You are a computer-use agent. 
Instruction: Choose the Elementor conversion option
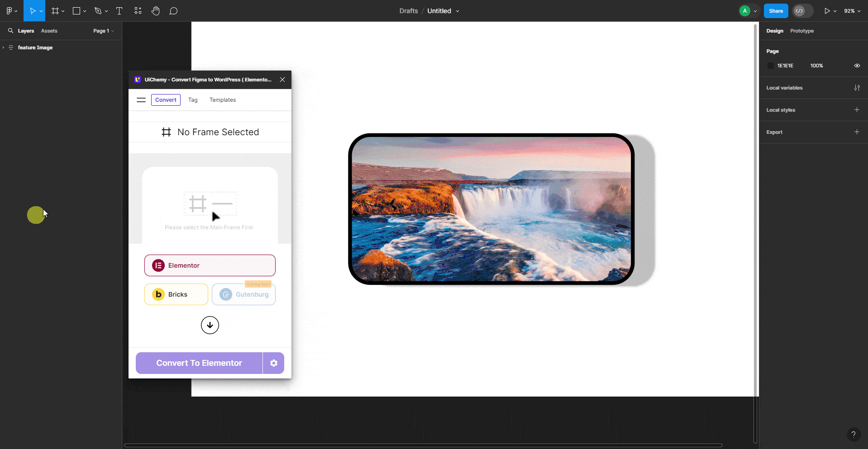pyautogui.click(x=210, y=265)
